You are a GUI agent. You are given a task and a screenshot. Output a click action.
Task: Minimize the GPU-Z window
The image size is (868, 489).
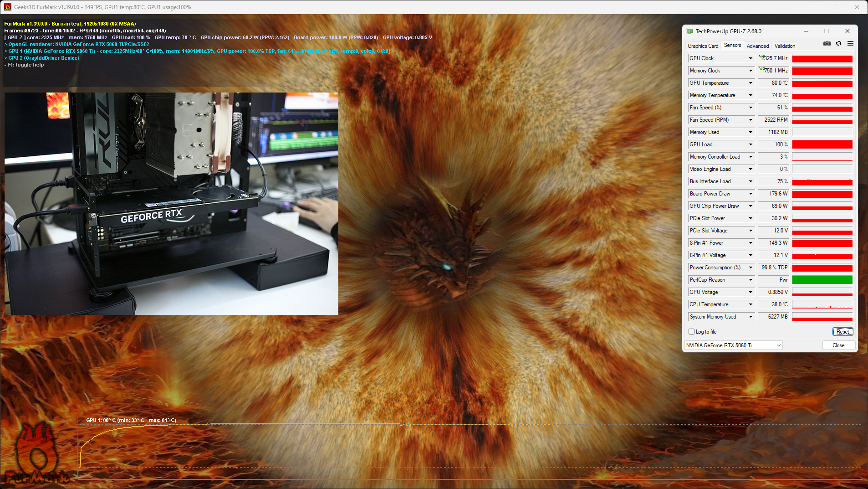coord(806,31)
